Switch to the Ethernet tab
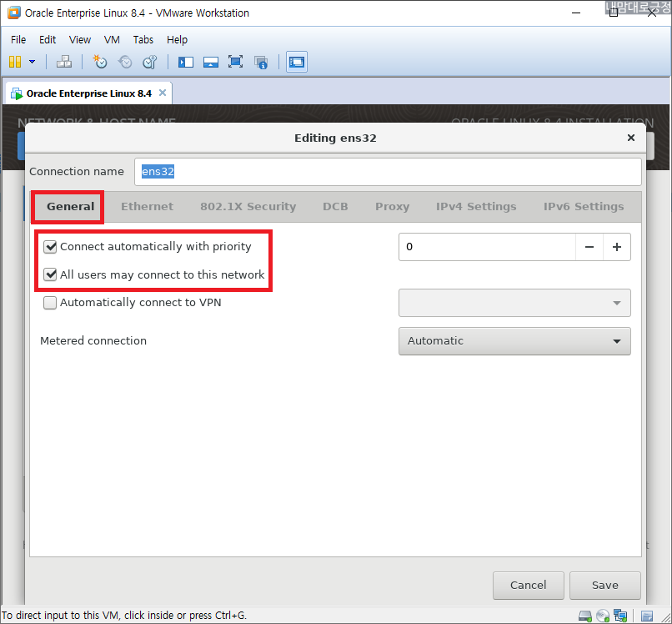Image resolution: width=672 pixels, height=624 pixels. pyautogui.click(x=147, y=207)
